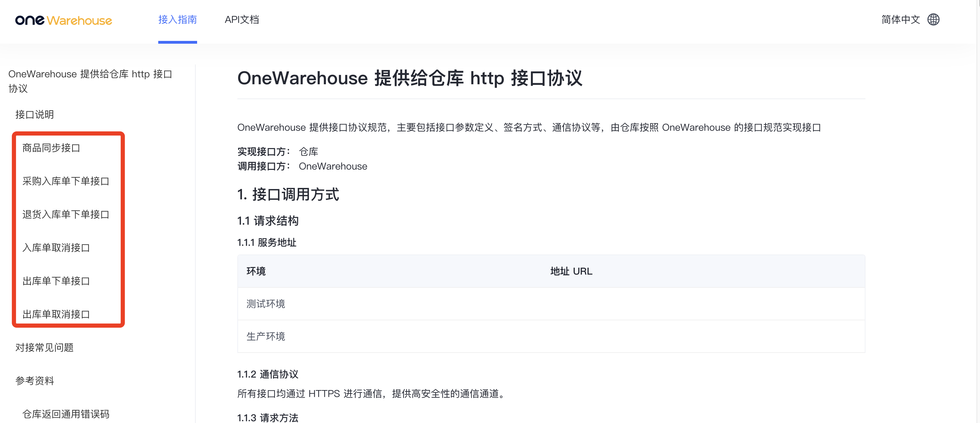Open 出库单下单接口 in the sidebar
Screen dimensions: 980x423
click(x=56, y=281)
